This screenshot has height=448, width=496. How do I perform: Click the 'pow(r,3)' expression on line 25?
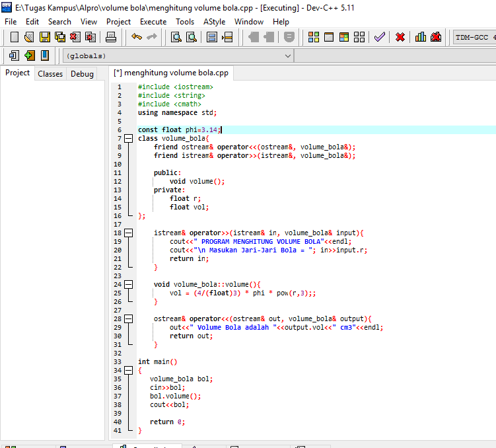point(293,293)
